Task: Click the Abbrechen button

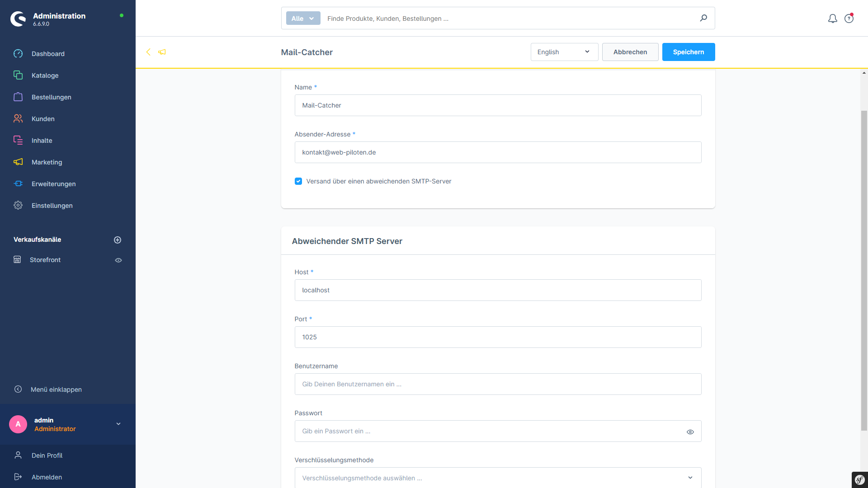Action: pyautogui.click(x=630, y=52)
